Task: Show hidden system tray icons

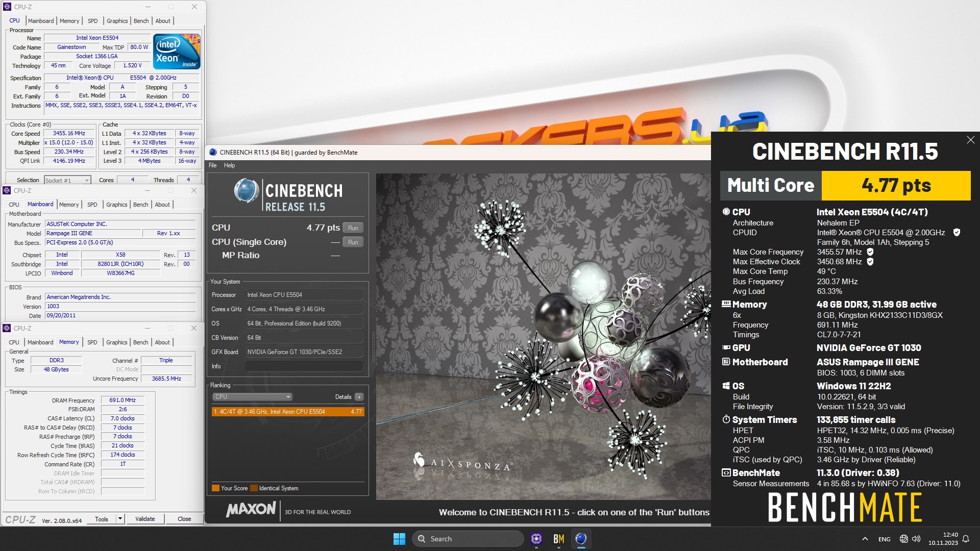Action: tap(865, 539)
